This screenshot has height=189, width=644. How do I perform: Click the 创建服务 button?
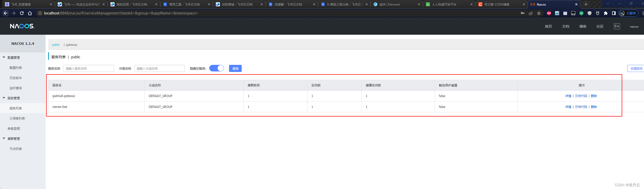click(x=636, y=68)
